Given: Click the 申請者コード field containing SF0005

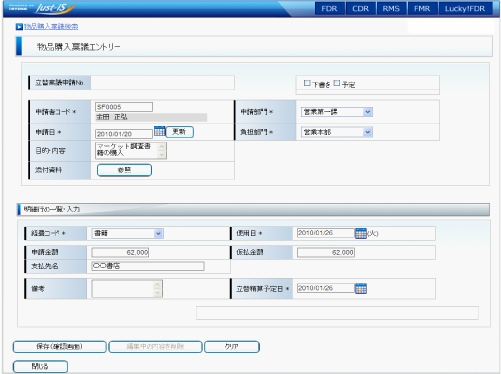Looking at the screenshot, I should (124, 107).
